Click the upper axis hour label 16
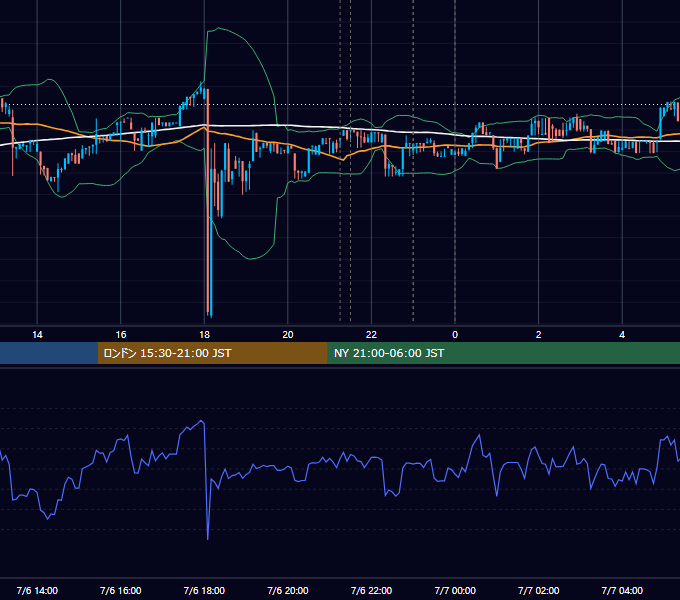This screenshot has width=680, height=600. 121,335
